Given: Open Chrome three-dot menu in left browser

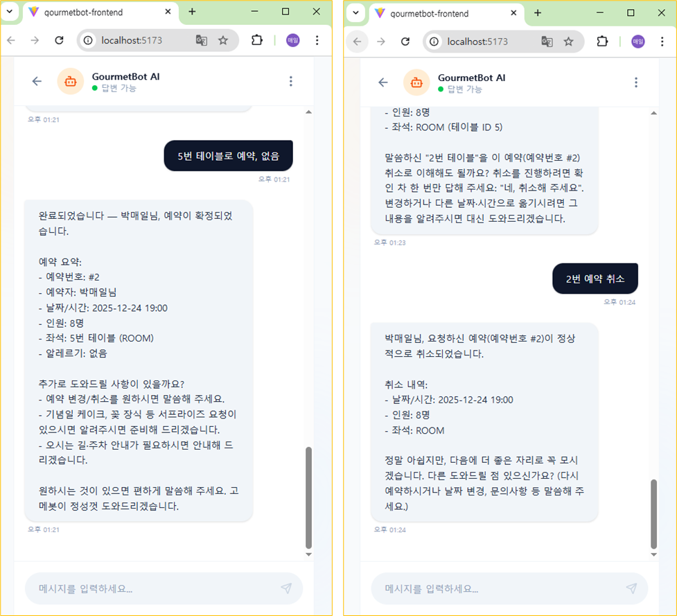Looking at the screenshot, I should point(317,40).
